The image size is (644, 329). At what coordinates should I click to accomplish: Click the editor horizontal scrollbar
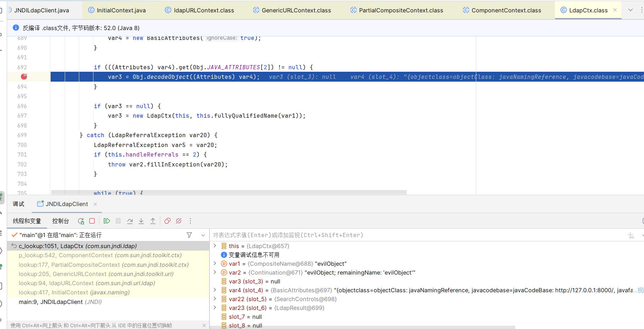point(229,192)
